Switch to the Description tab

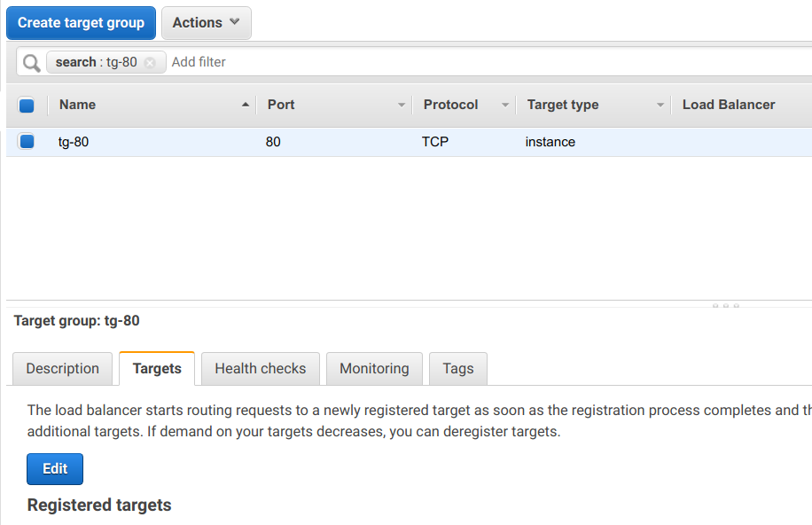[x=62, y=369]
